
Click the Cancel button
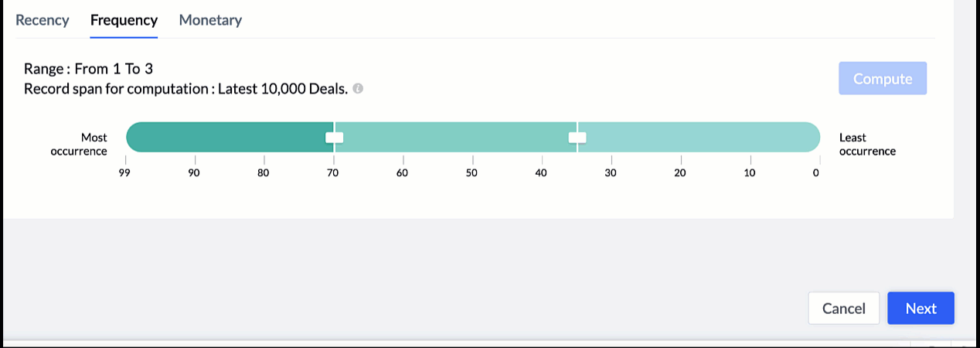(843, 309)
